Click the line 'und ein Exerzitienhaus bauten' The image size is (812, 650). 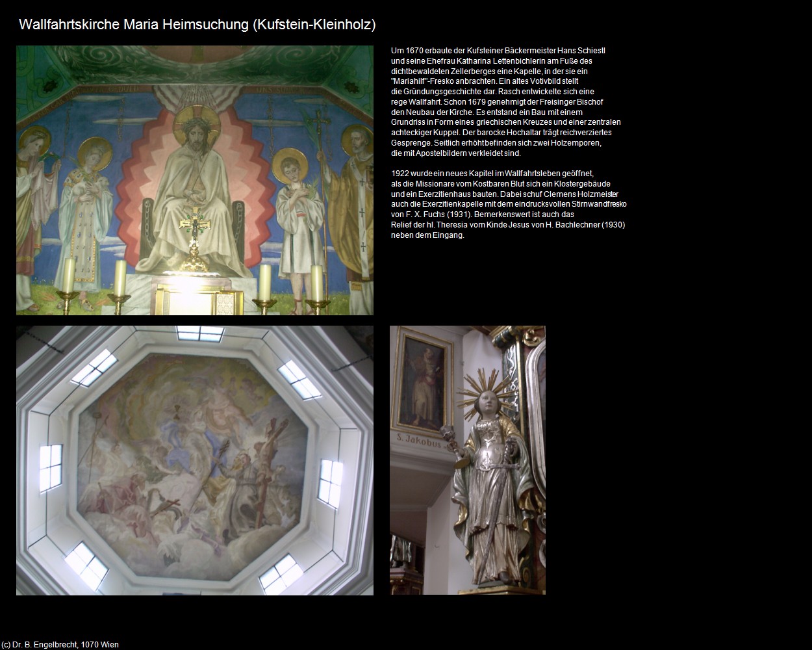(505, 194)
